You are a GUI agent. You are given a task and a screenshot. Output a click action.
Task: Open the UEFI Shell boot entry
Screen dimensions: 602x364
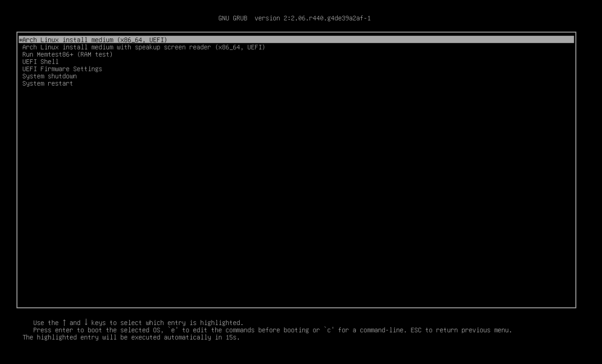[40, 62]
